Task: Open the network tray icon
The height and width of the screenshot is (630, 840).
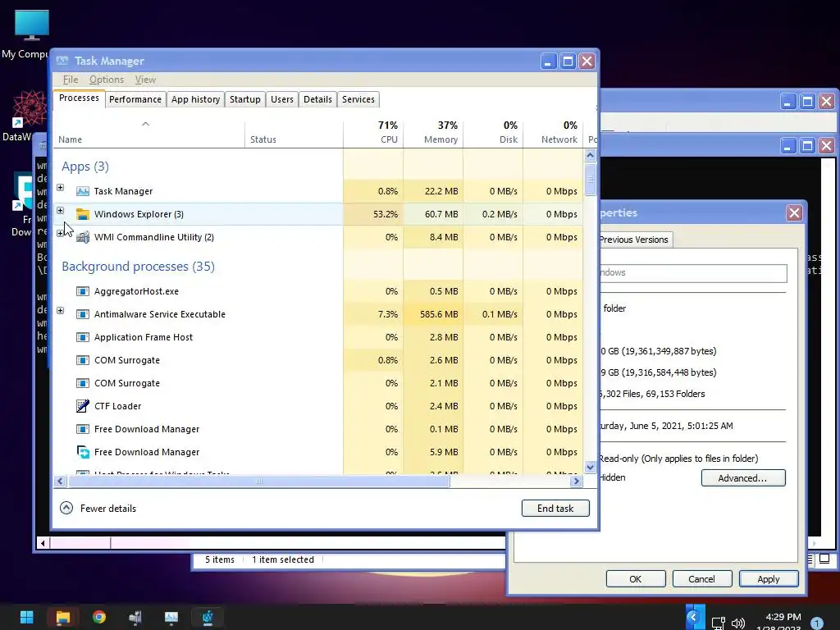Action: coord(718,623)
